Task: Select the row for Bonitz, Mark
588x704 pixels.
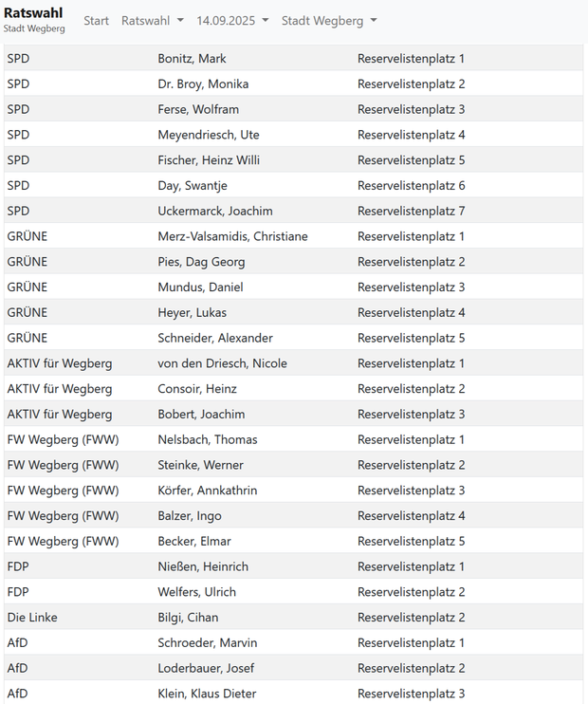Action: coord(192,59)
